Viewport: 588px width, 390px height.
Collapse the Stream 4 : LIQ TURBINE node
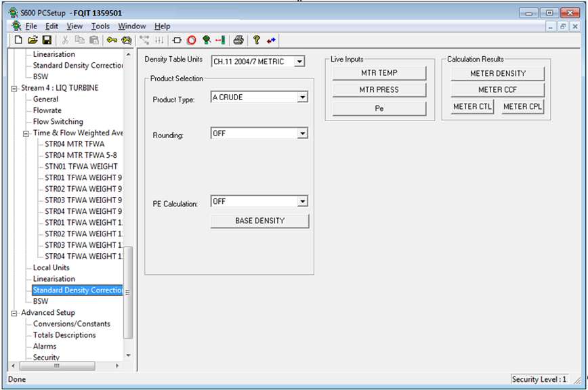[x=14, y=89]
